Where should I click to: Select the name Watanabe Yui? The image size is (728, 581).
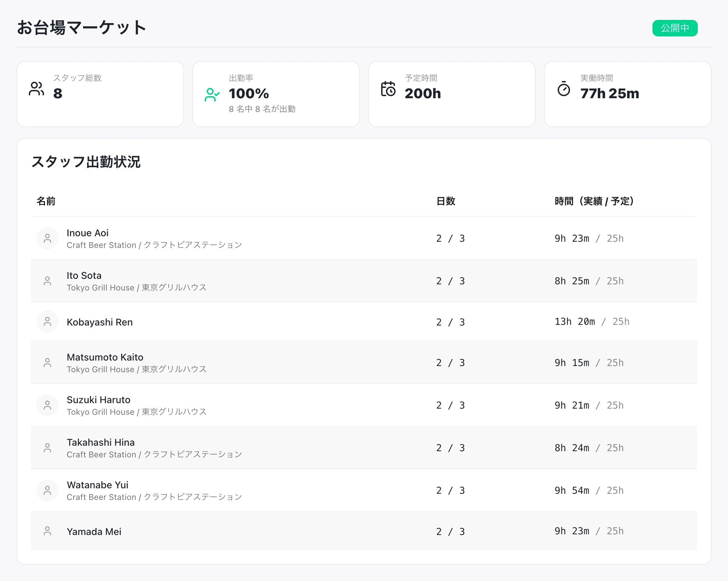coord(98,485)
